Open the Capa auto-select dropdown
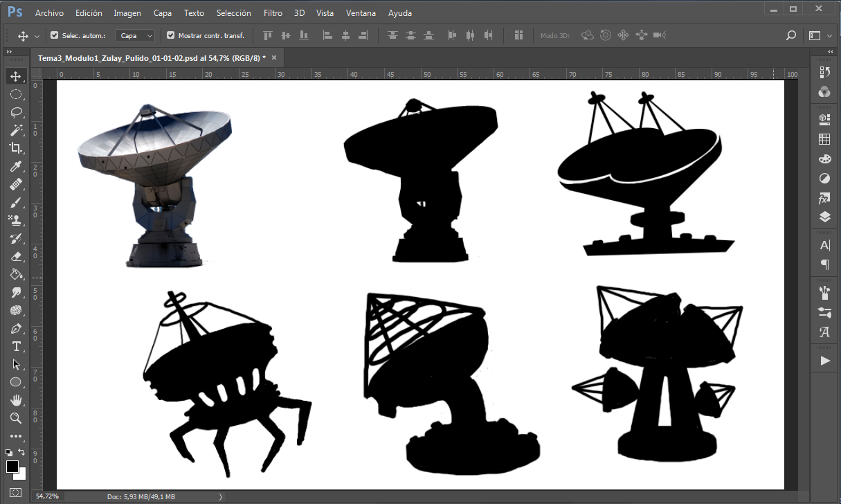841x504 pixels. click(135, 35)
